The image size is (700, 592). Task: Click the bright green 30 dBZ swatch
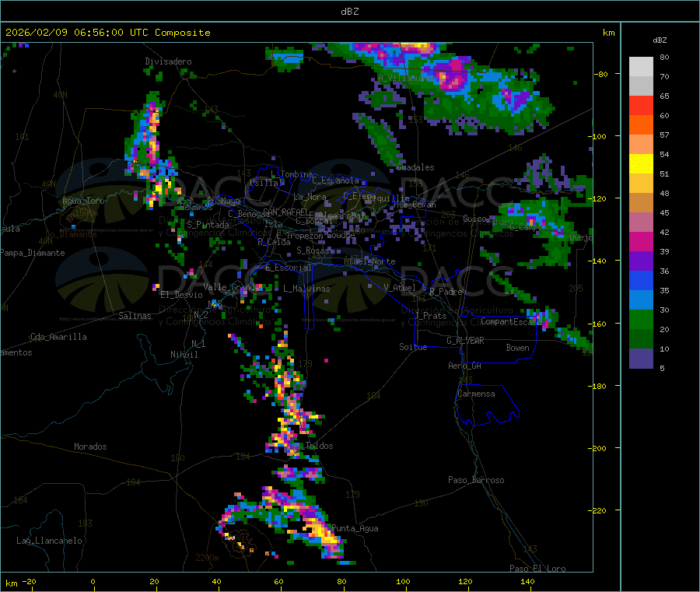pos(641,319)
